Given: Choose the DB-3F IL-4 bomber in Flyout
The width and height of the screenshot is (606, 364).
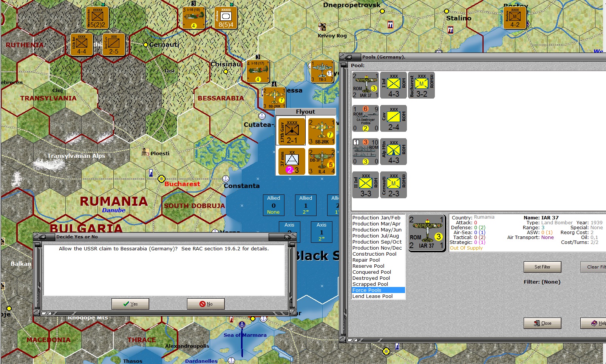Looking at the screenshot, I should click(x=322, y=161).
